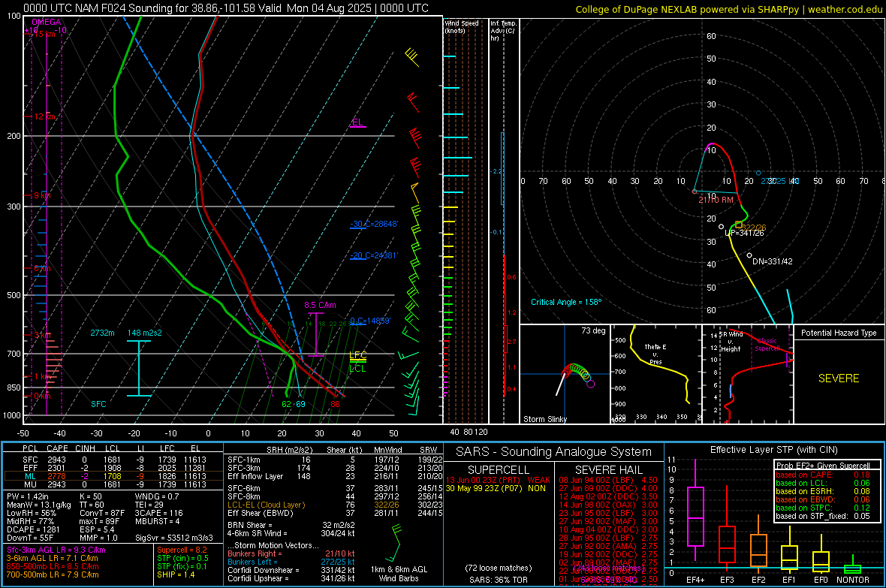
Task: Click the SR Wind v. Height inset label
Action: (x=731, y=342)
